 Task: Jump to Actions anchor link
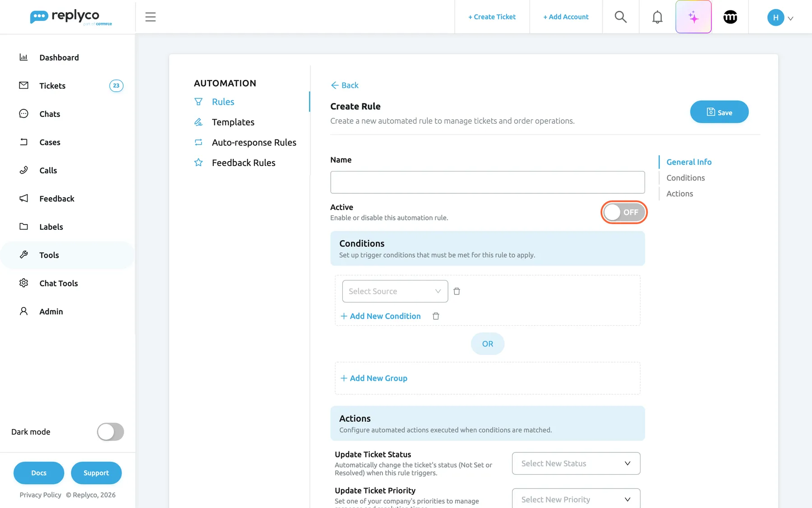click(x=679, y=194)
